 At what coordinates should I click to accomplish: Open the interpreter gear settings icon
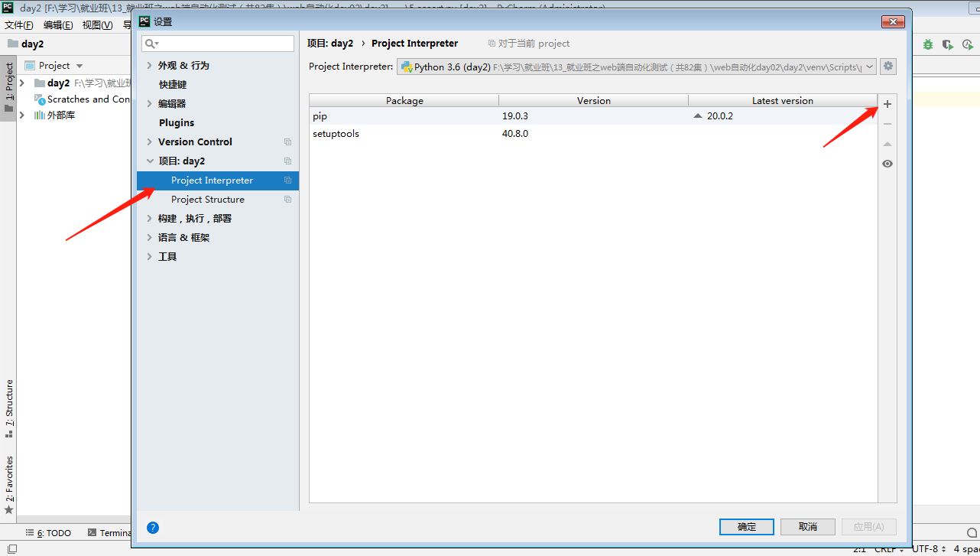[888, 67]
